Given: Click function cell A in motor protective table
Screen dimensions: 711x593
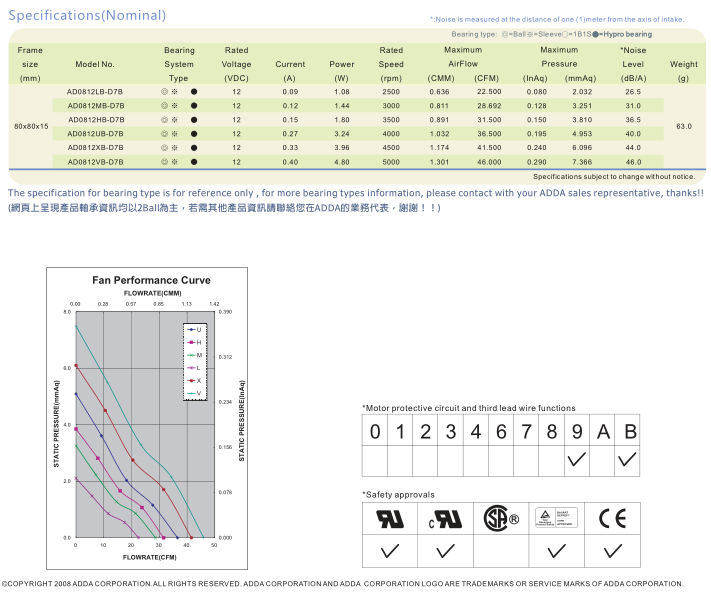Looking at the screenshot, I should click(x=602, y=431).
